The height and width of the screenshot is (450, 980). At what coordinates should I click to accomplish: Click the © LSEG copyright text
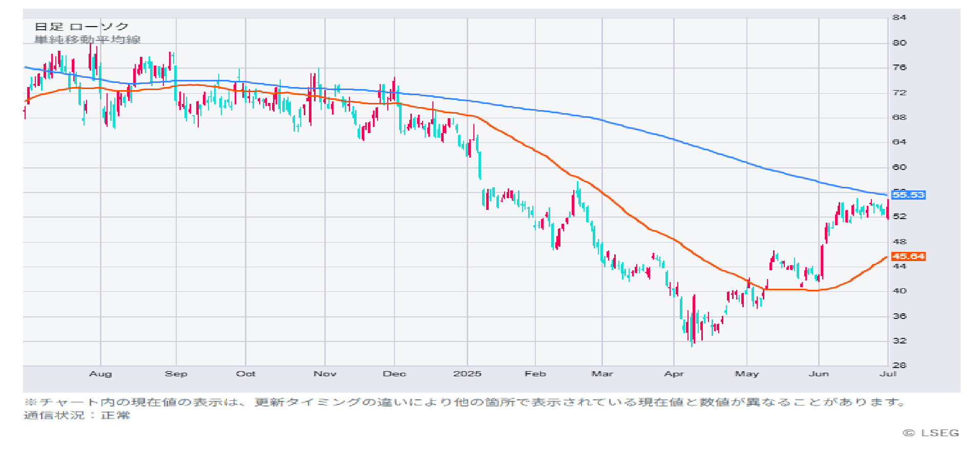tap(931, 433)
